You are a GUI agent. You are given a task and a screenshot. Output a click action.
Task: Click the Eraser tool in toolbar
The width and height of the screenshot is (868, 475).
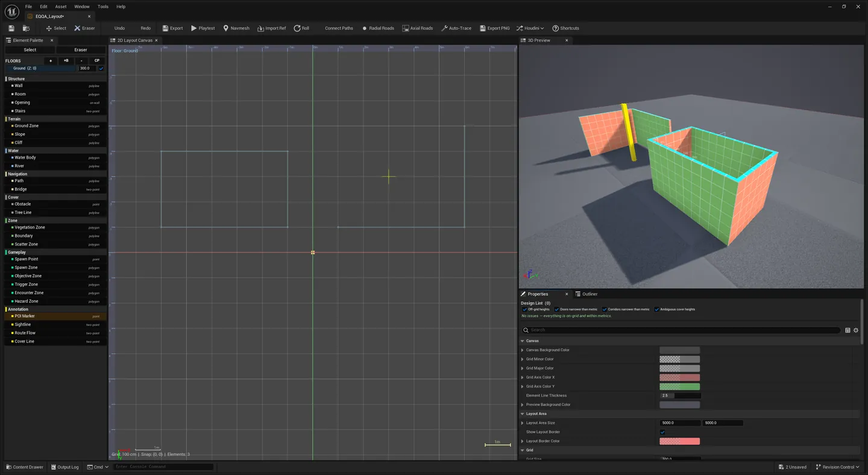(84, 28)
